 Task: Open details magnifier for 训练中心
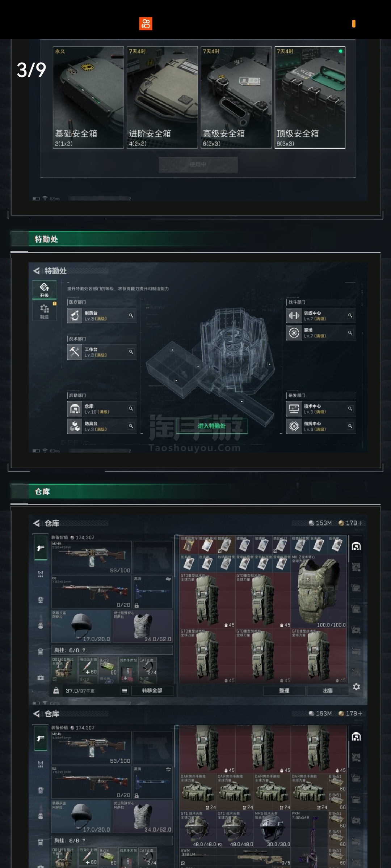pyautogui.click(x=350, y=315)
